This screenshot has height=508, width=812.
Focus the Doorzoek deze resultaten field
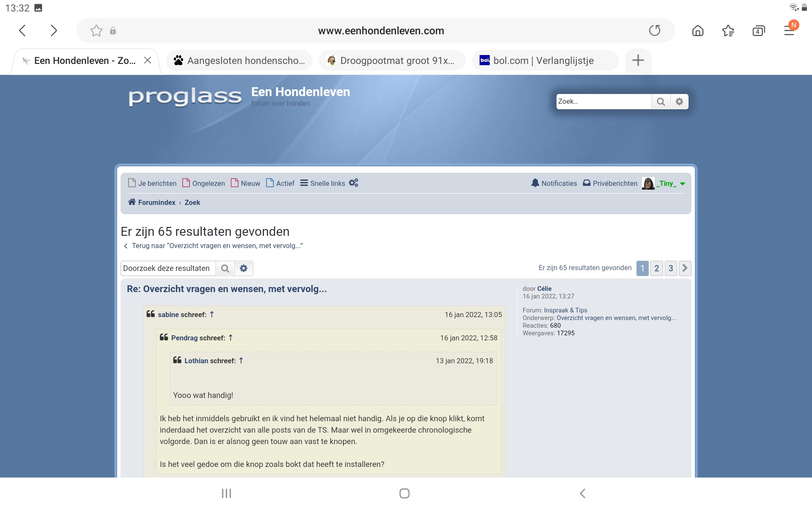click(168, 268)
